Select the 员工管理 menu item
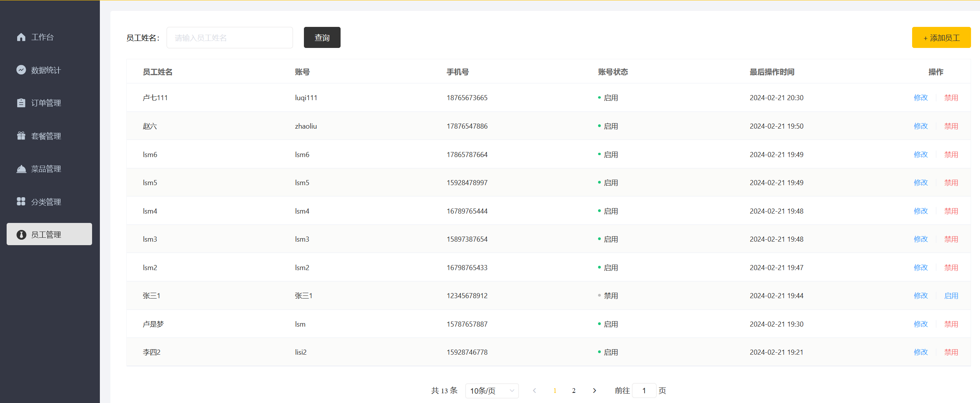This screenshot has height=403, width=980. pos(50,234)
